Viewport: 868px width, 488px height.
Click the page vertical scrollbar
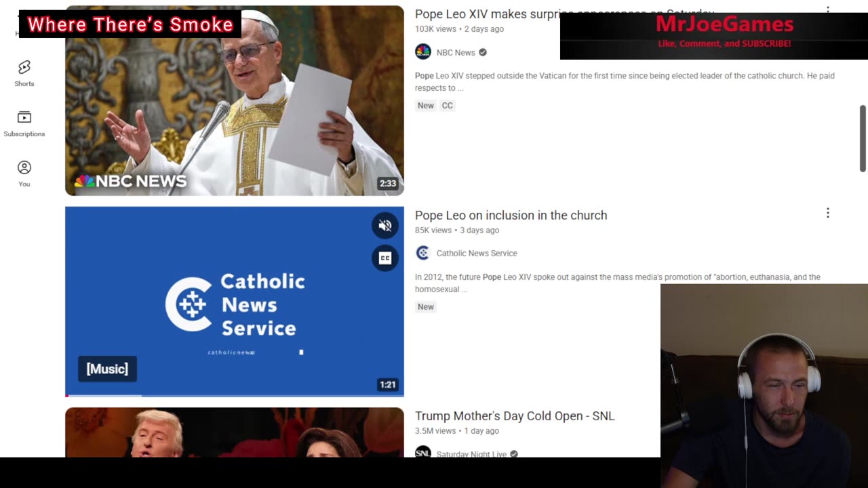[863, 138]
